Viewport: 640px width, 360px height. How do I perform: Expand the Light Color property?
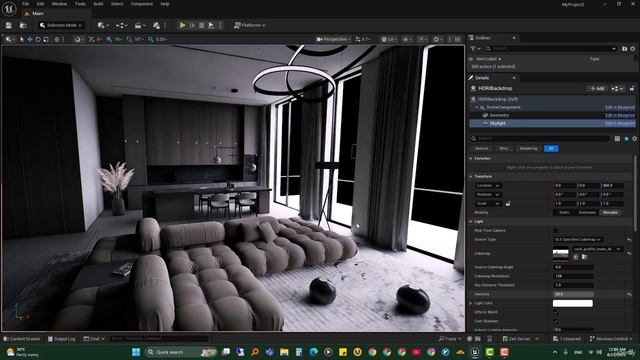471,303
